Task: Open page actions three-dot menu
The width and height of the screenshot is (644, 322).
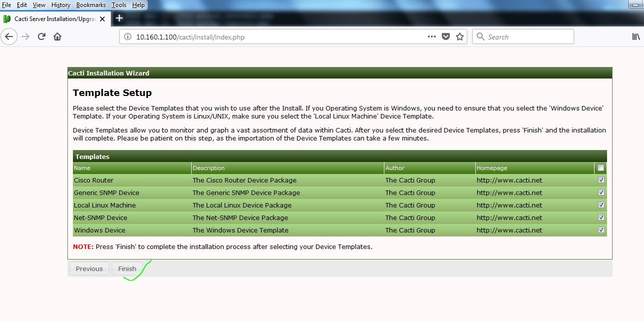Action: [x=432, y=36]
